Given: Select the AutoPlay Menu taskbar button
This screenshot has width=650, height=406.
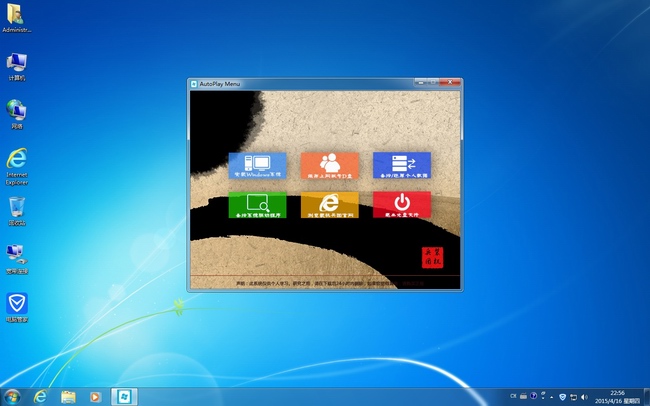Looking at the screenshot, I should tap(124, 397).
